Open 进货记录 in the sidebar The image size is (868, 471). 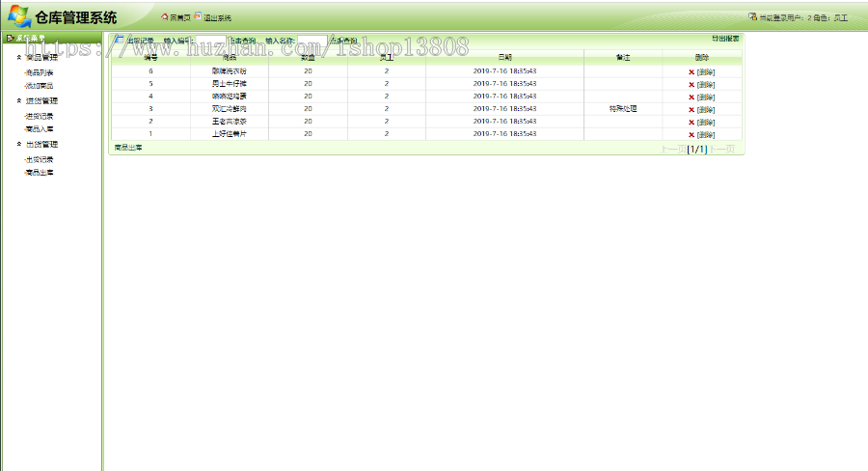pos(40,117)
